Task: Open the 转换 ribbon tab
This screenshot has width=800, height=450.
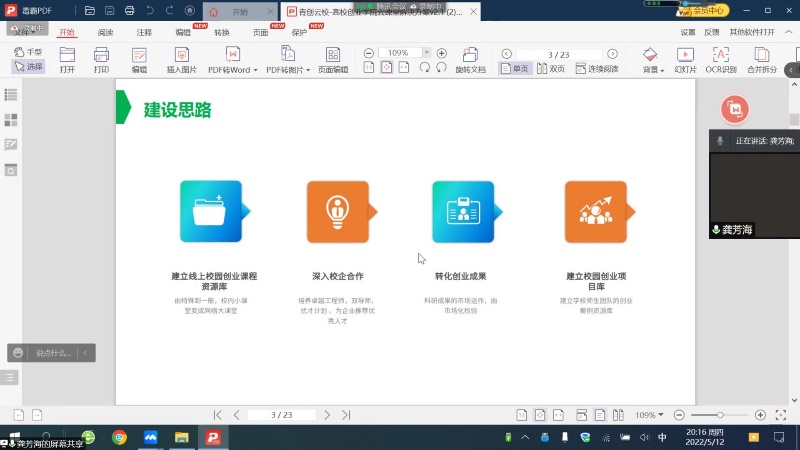Action: (221, 32)
